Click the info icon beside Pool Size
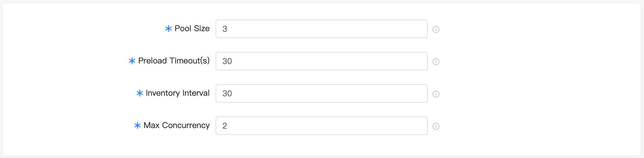 [x=436, y=29]
